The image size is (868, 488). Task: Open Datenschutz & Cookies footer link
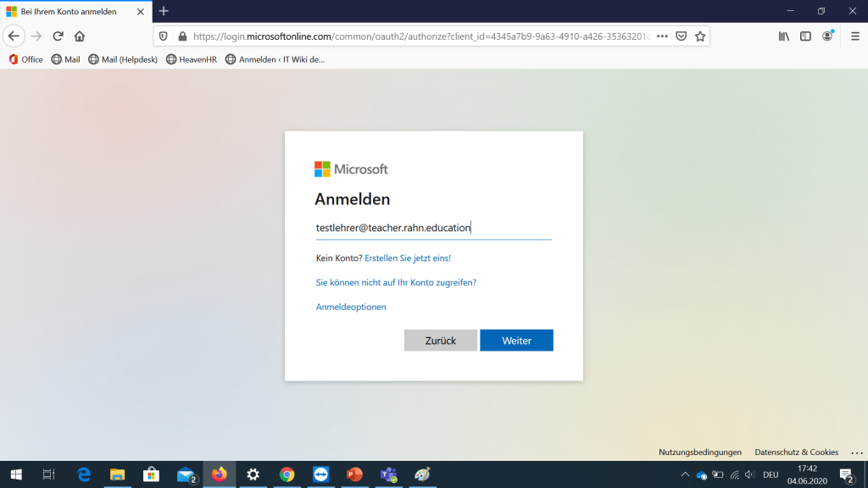[796, 452]
